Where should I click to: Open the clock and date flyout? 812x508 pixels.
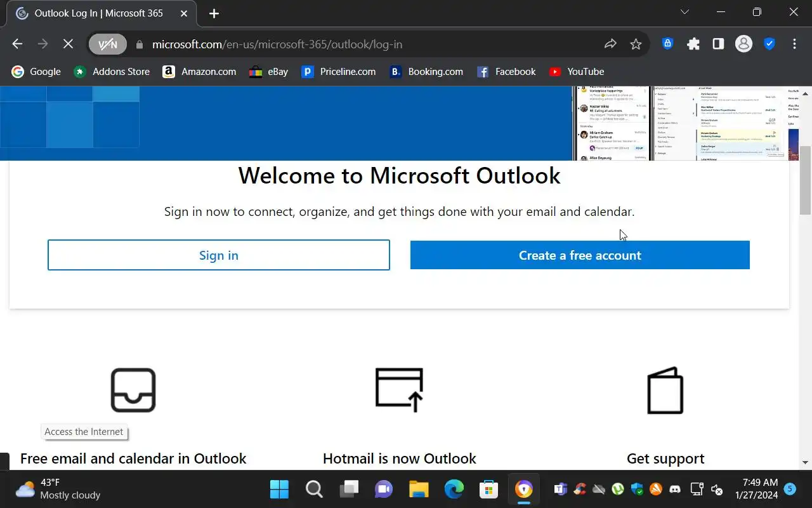tap(756, 489)
